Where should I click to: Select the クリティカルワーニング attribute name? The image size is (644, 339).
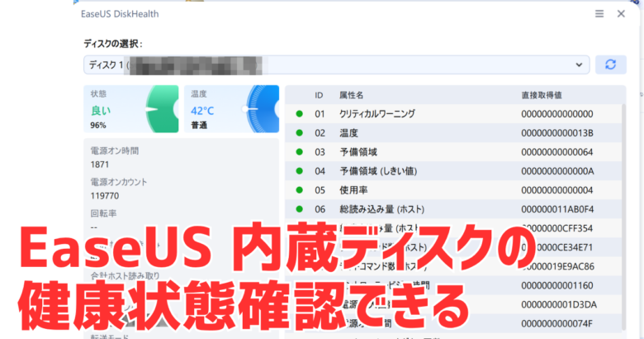click(377, 113)
